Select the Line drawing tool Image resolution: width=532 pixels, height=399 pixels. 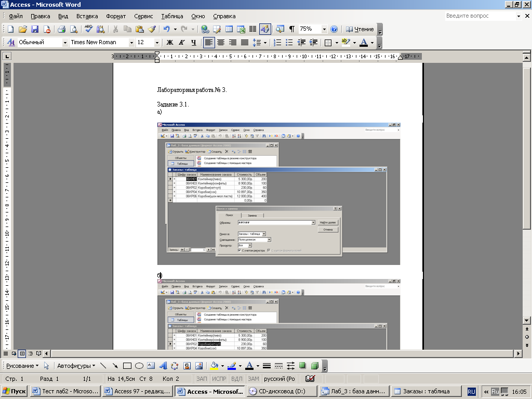coord(103,366)
